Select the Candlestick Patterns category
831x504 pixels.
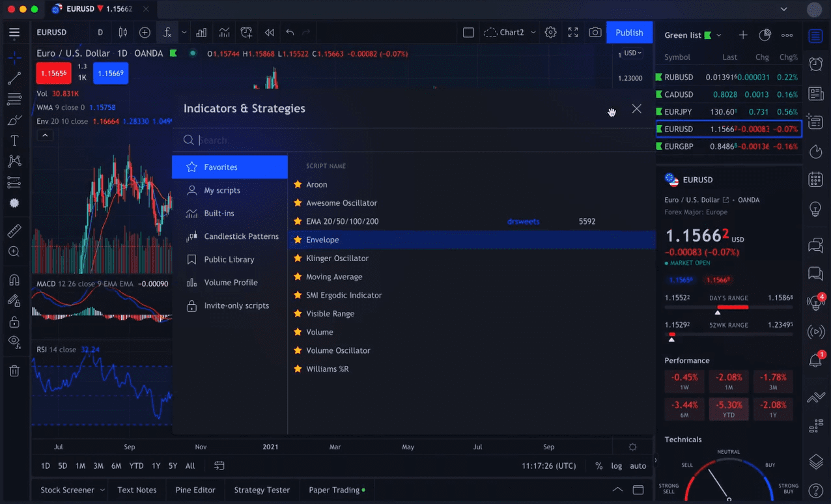coord(230,236)
